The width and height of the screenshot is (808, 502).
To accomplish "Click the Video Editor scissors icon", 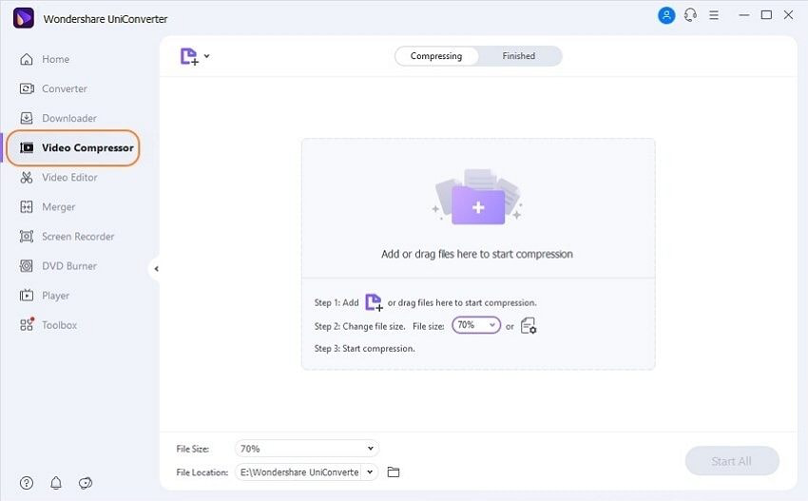I will 26,177.
